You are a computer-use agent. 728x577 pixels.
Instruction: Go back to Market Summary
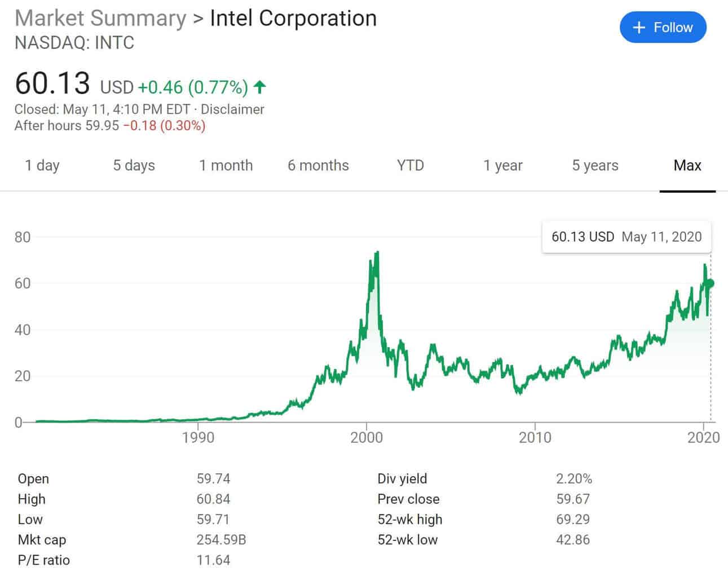coord(101,18)
